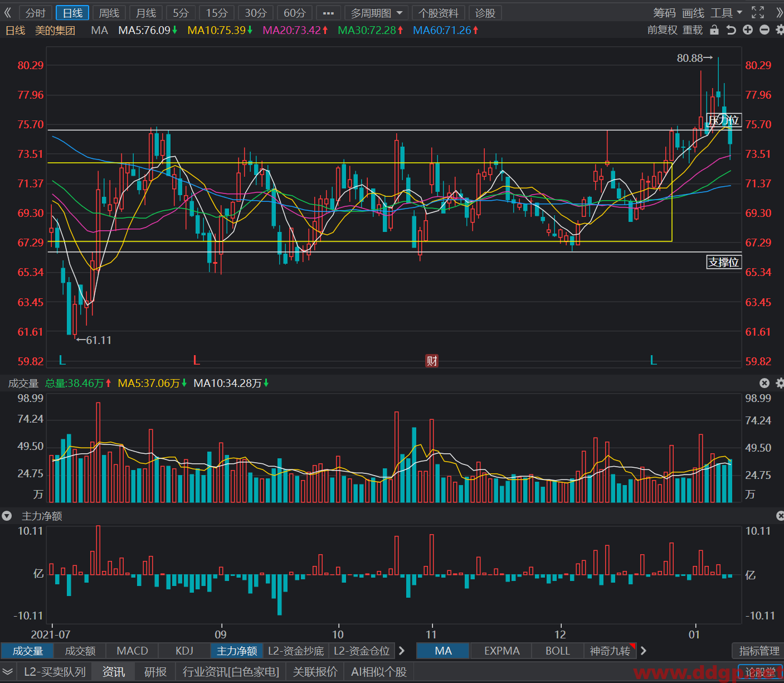
Task: Select the 月线 monthly period
Action: point(146,13)
